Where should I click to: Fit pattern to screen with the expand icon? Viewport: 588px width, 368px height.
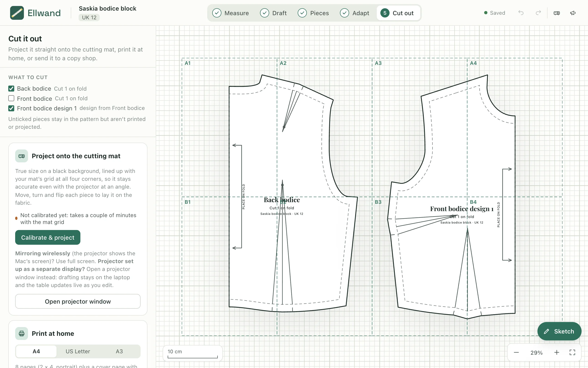click(x=572, y=352)
